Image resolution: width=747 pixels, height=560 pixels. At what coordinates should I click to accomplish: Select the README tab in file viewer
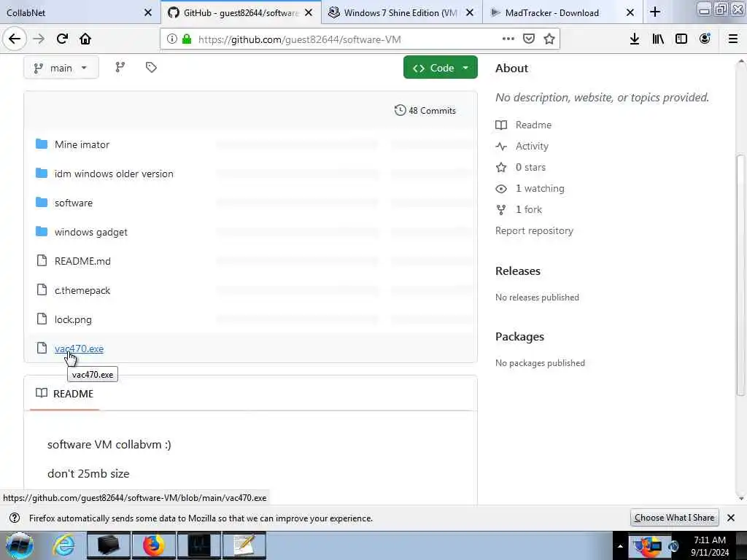tap(65, 394)
